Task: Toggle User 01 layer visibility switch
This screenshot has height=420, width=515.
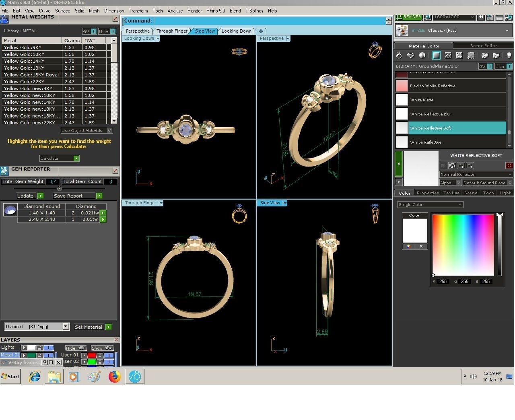Action: pos(109,355)
